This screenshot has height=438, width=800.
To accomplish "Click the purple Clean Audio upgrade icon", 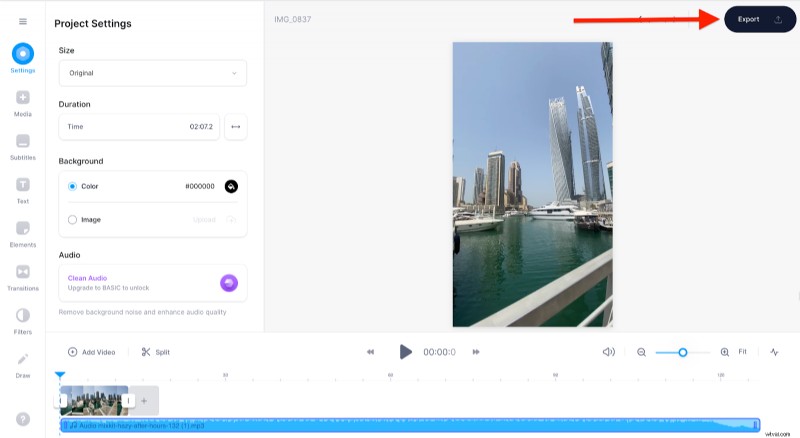I will [x=229, y=283].
